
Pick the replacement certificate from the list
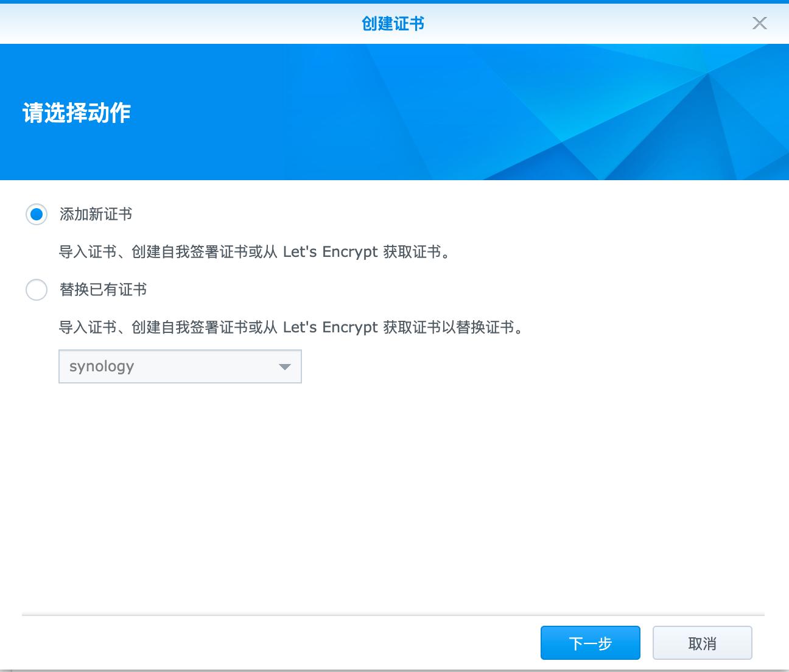tap(180, 366)
